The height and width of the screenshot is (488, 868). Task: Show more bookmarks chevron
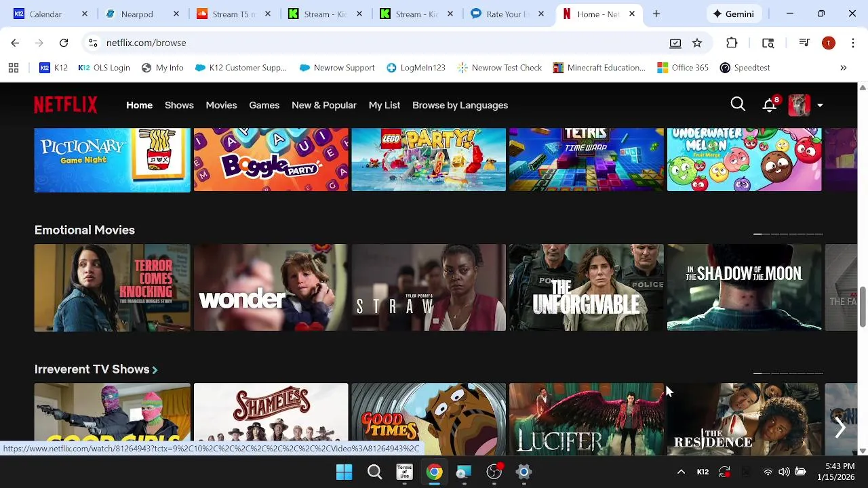point(844,68)
